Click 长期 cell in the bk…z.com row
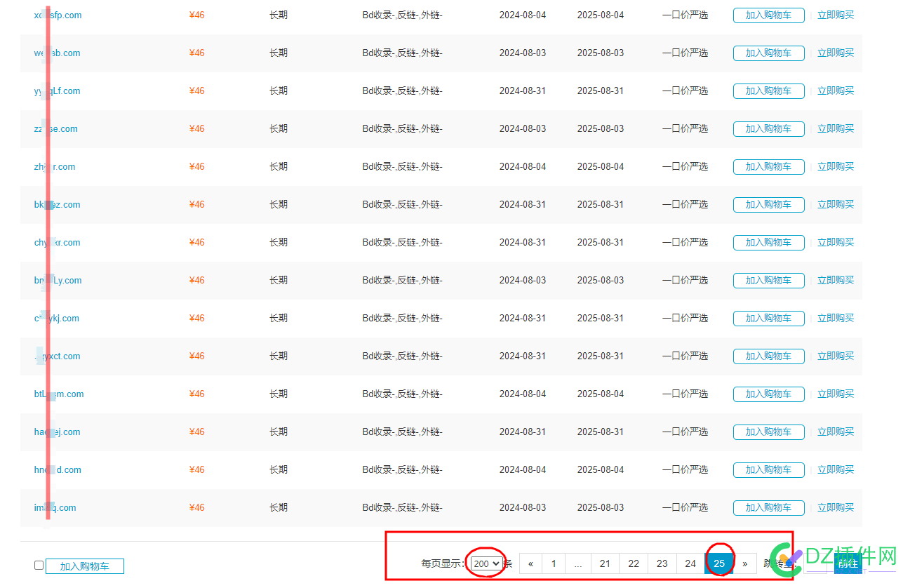Viewport: 910px width, 588px height. pos(279,204)
